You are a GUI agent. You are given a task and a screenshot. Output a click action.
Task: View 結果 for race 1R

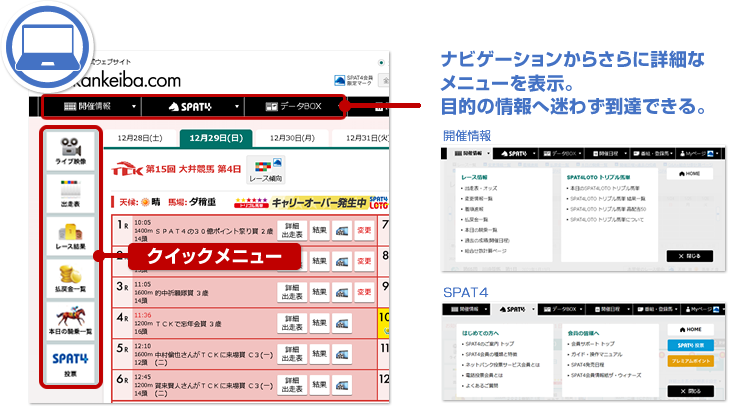coord(319,230)
